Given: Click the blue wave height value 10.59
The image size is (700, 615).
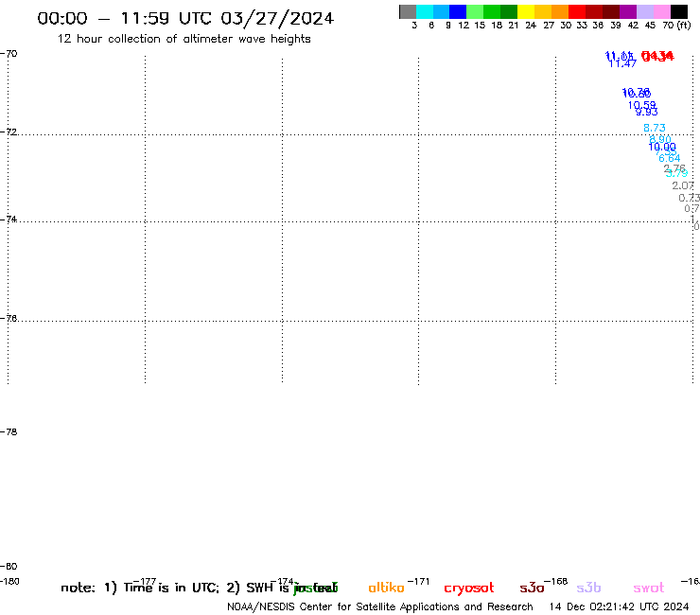Looking at the screenshot, I should click(642, 105).
